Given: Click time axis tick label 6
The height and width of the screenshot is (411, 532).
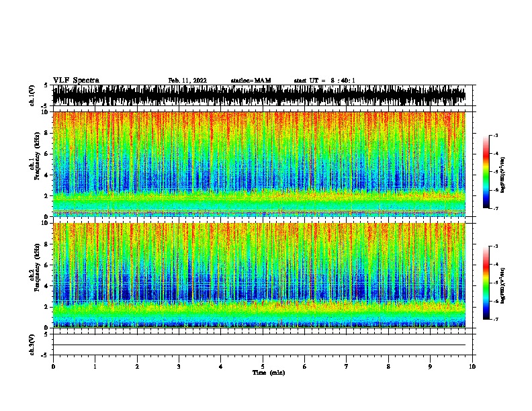Looking at the screenshot, I should coord(305,367).
